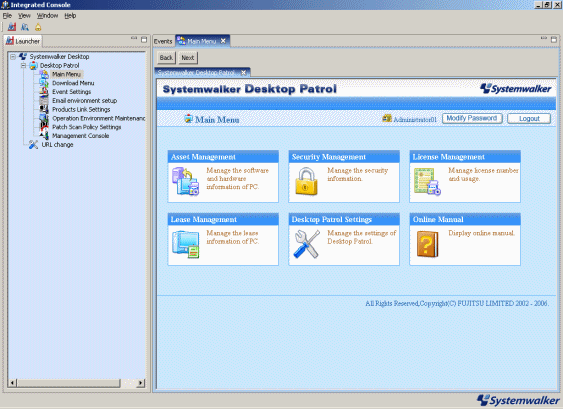Viewport: 563px width, 409px height.
Task: Click the Administrator01 user name text
Action: coord(415,120)
